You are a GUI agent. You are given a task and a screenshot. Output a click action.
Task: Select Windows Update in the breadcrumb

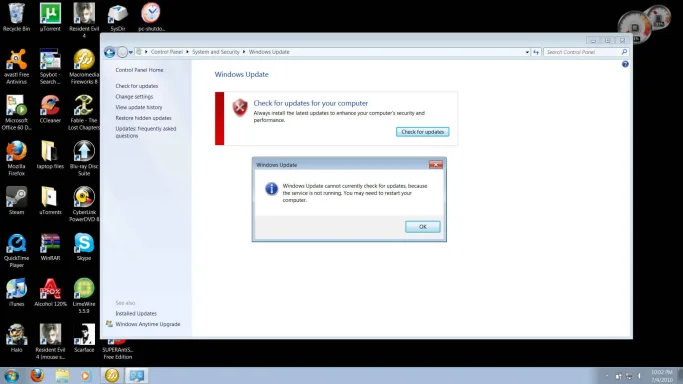click(x=269, y=52)
